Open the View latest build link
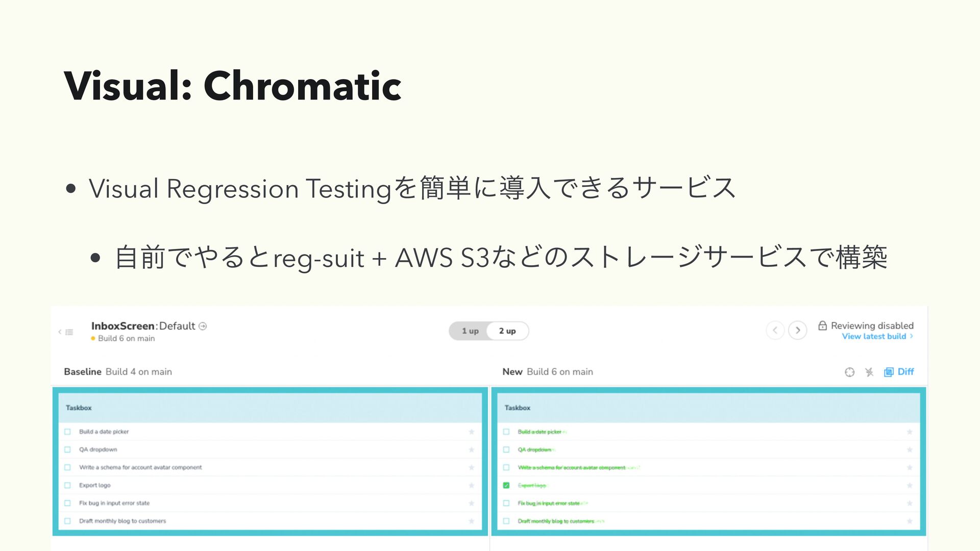The image size is (980, 551). [x=874, y=336]
